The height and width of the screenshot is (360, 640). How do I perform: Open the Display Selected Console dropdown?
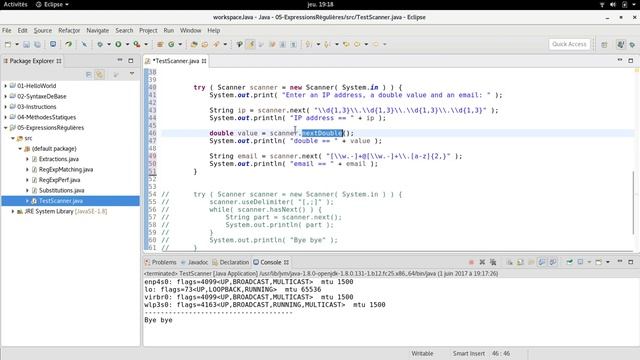tap(589, 262)
